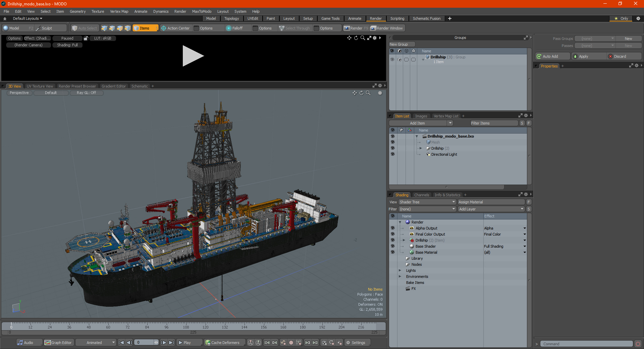
Task: Activate Items selection mode
Action: [x=145, y=28]
